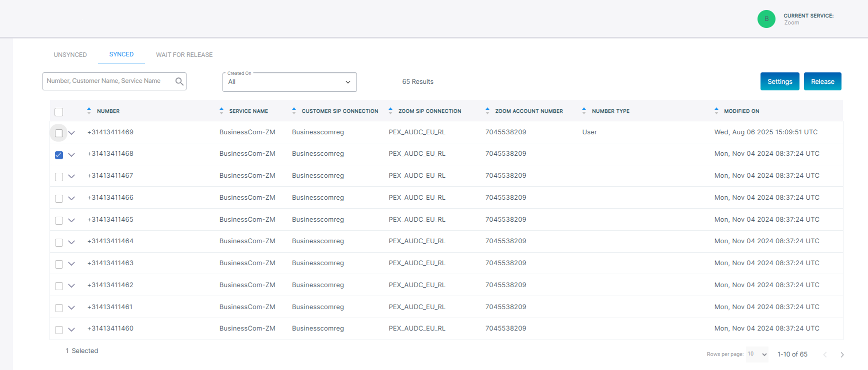Sort by Number Type column

584,111
